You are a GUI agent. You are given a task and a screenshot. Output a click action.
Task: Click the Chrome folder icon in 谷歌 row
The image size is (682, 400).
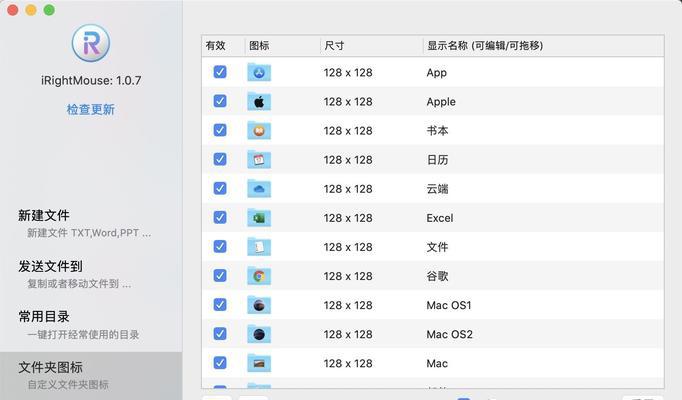(259, 276)
